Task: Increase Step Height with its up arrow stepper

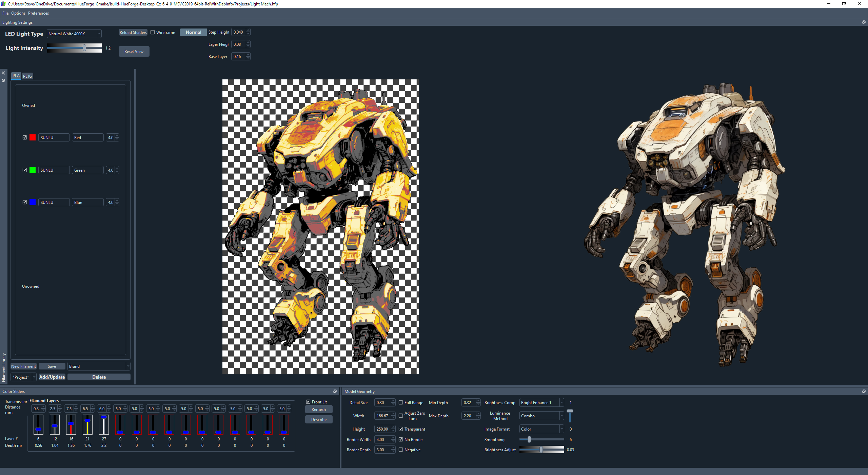Action: click(248, 30)
